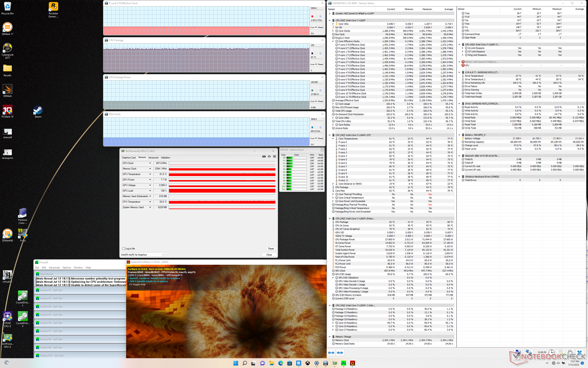Image resolution: width=588 pixels, height=368 pixels.
Task: Launch 3DMark 11 desktop icon
Action: coord(7,29)
